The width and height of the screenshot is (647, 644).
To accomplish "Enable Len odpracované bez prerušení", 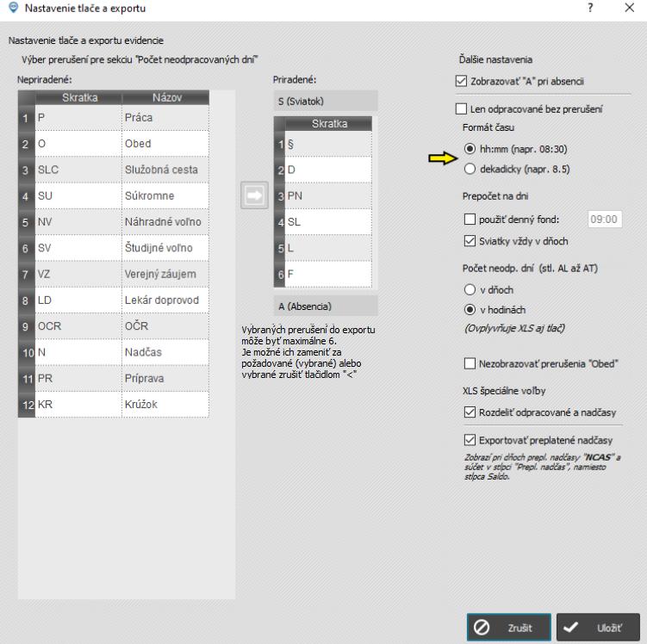I will [462, 109].
